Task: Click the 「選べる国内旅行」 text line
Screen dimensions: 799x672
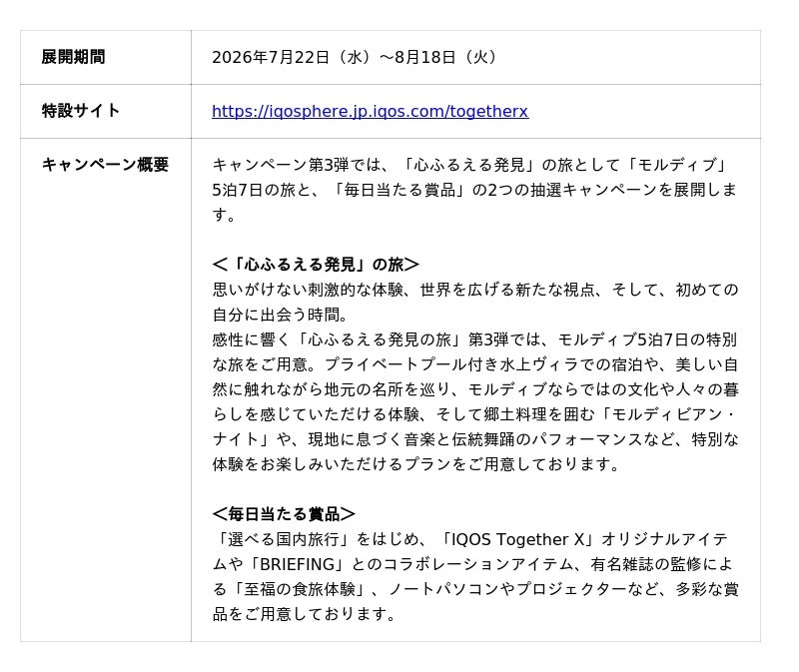Action: (470, 539)
